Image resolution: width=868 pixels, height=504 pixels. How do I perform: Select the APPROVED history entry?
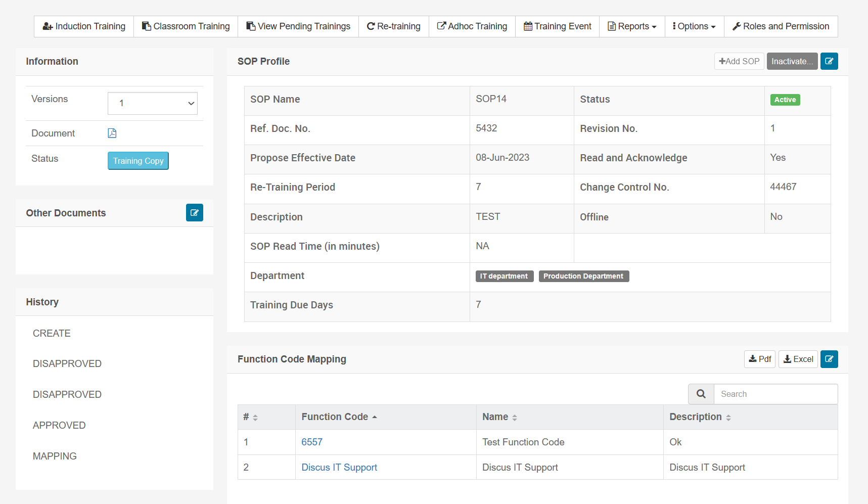59,425
